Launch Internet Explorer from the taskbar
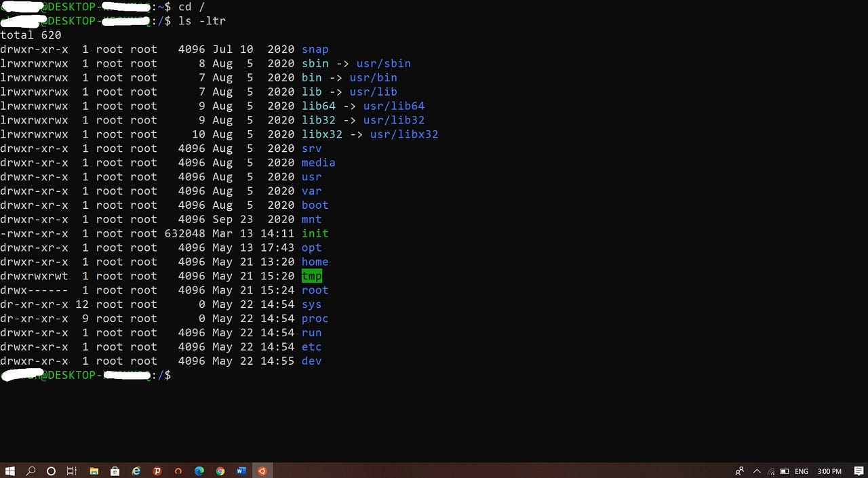Image resolution: width=868 pixels, height=478 pixels. click(136, 471)
